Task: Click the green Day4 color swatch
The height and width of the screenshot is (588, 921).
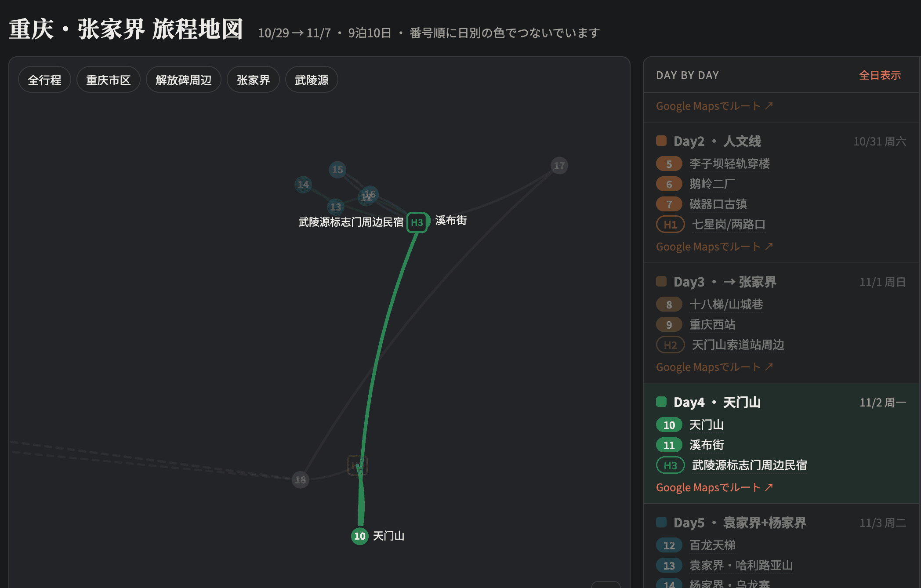Action: click(x=661, y=402)
